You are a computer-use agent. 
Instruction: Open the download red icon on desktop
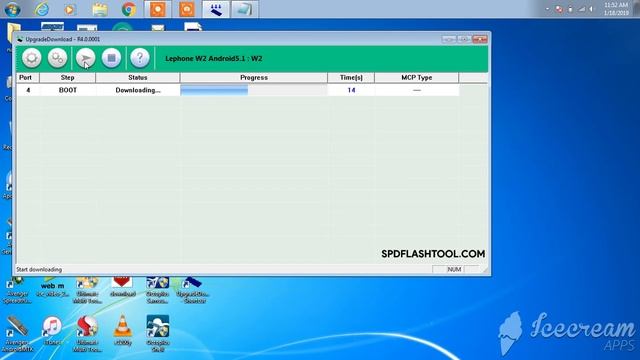coord(122,287)
